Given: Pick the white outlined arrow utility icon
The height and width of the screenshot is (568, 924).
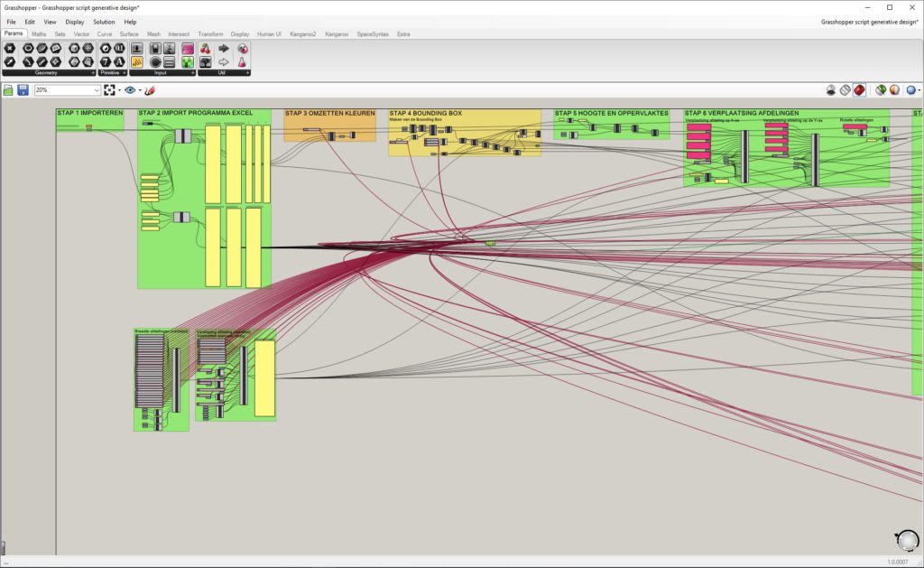Looking at the screenshot, I should click(224, 62).
